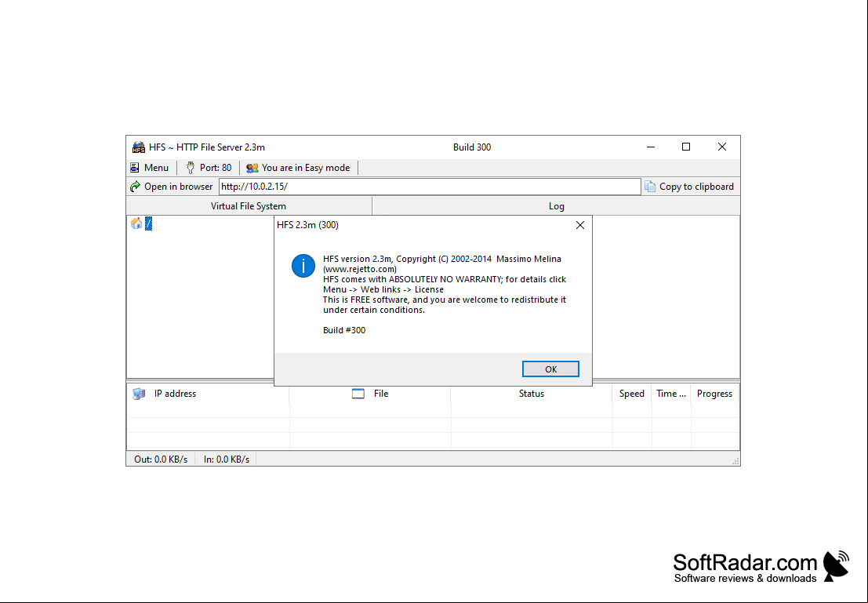Screen dimensions: 868x603
Task: Click the Speed column header
Action: (632, 394)
